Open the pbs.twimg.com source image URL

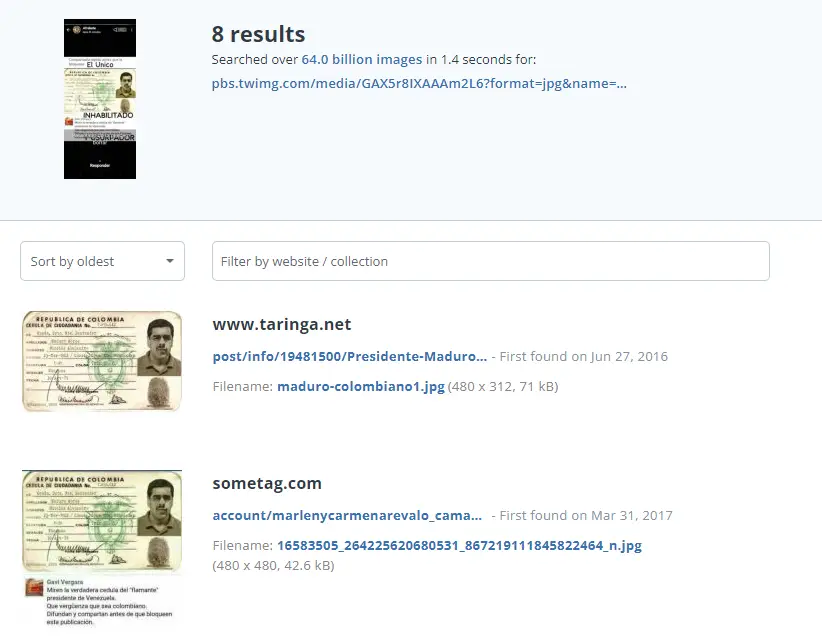419,84
